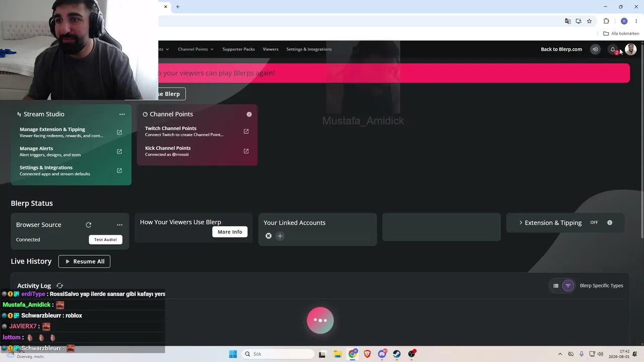Remove the linked account X icon
Viewport: 644px width, 362px height.
point(269,236)
